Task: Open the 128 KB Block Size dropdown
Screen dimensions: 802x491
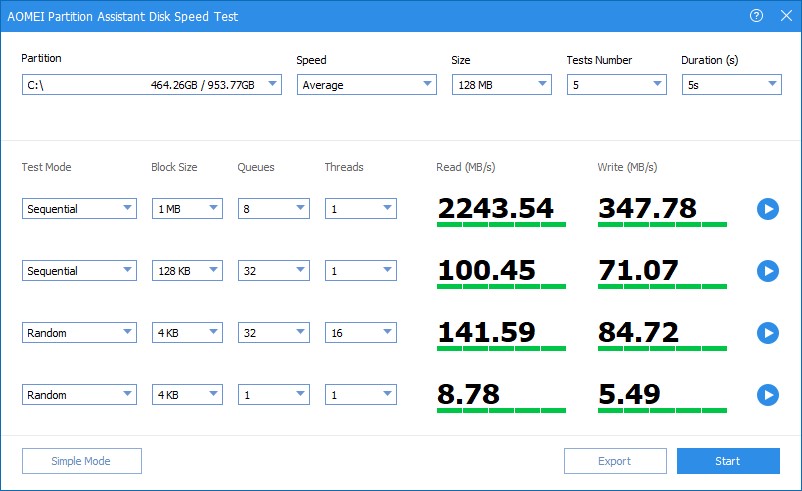Action: click(187, 271)
